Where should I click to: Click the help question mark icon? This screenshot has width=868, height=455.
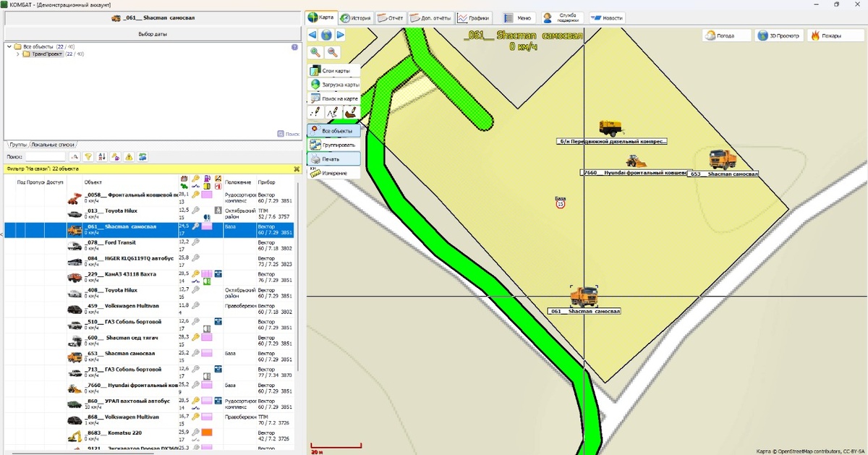tap(294, 47)
